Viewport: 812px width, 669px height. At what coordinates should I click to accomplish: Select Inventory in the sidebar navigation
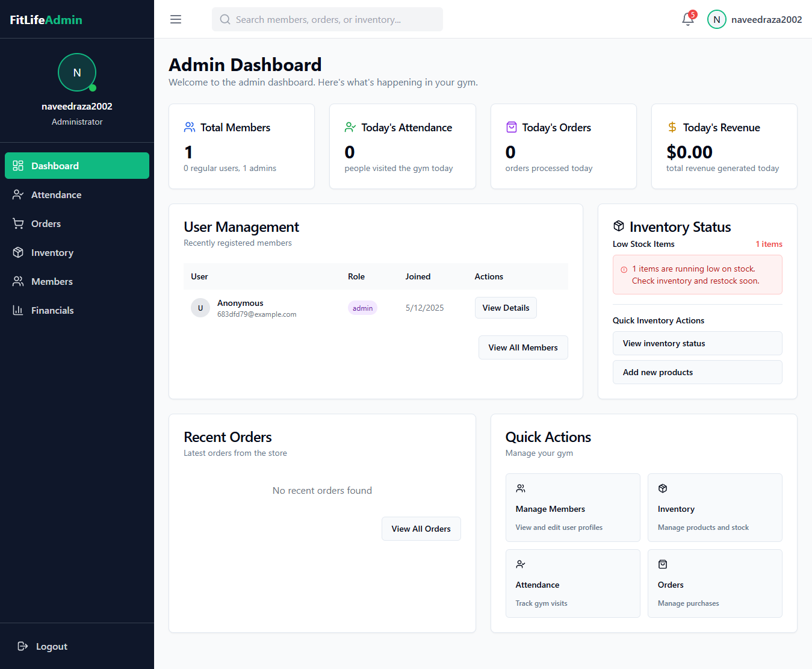52,252
